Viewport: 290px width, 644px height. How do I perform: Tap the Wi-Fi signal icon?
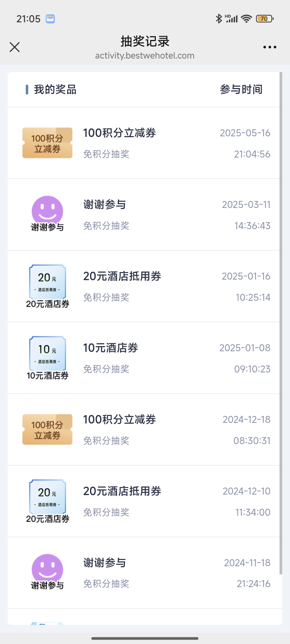point(246,19)
